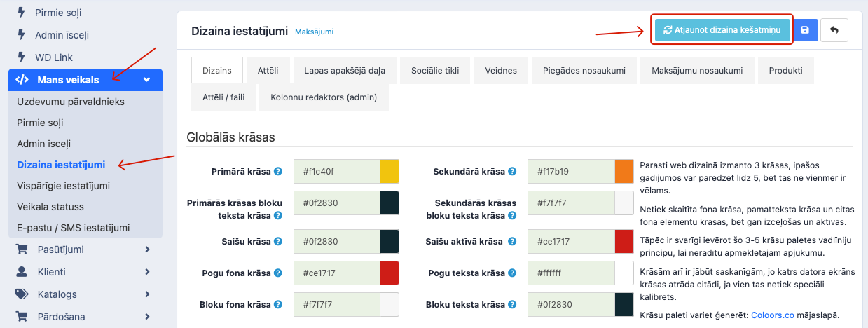Click help icon beside Pogu fona krāsa

[278, 273]
